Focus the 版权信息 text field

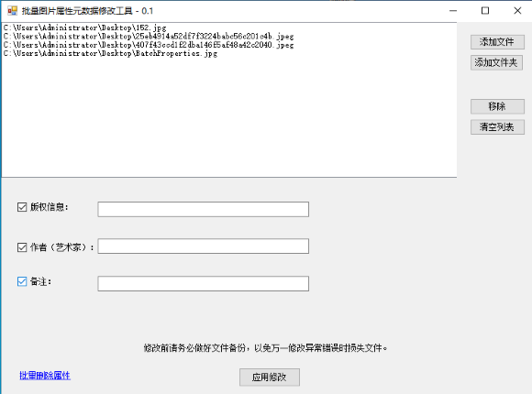click(204, 209)
